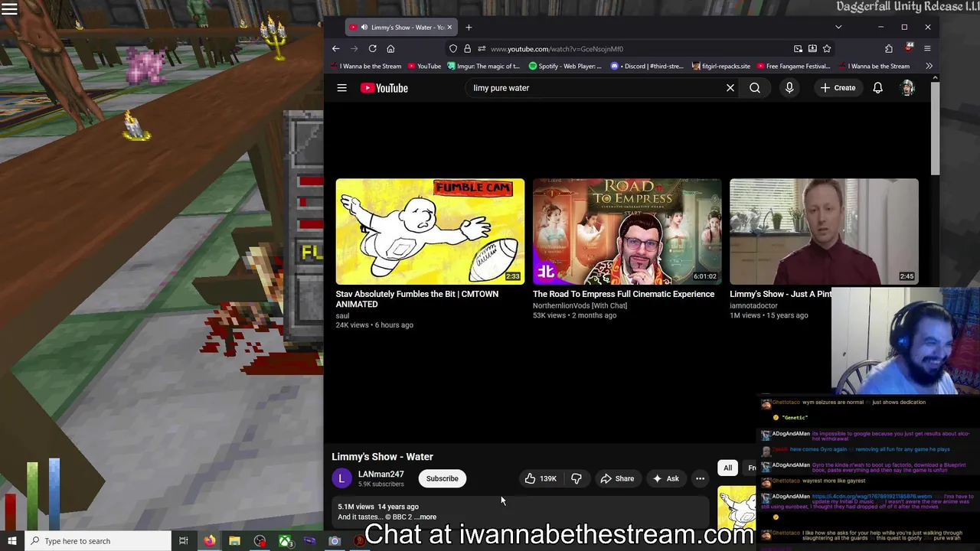Screen dimensions: 980x551
Task: Start voice search with the microphone icon
Action: click(789, 88)
